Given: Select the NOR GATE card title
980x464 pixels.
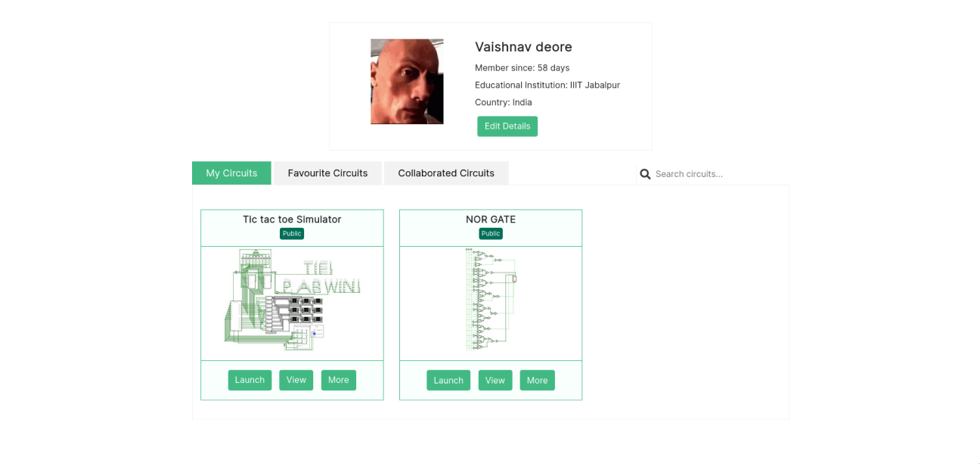Looking at the screenshot, I should pyautogui.click(x=490, y=220).
